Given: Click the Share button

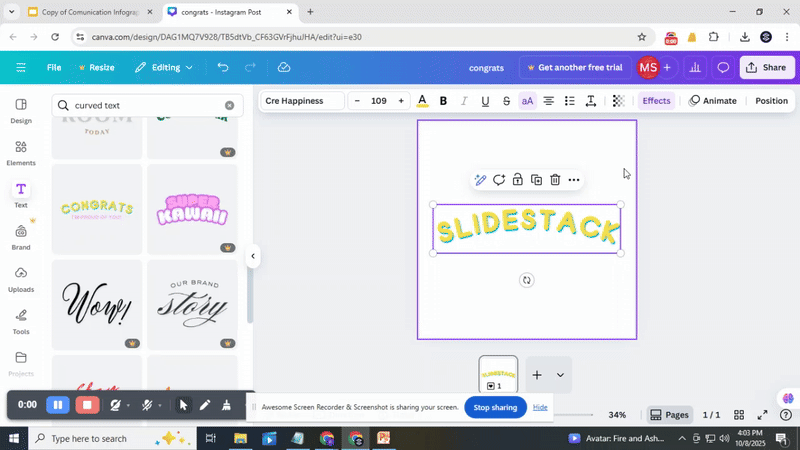Looking at the screenshot, I should [x=766, y=68].
